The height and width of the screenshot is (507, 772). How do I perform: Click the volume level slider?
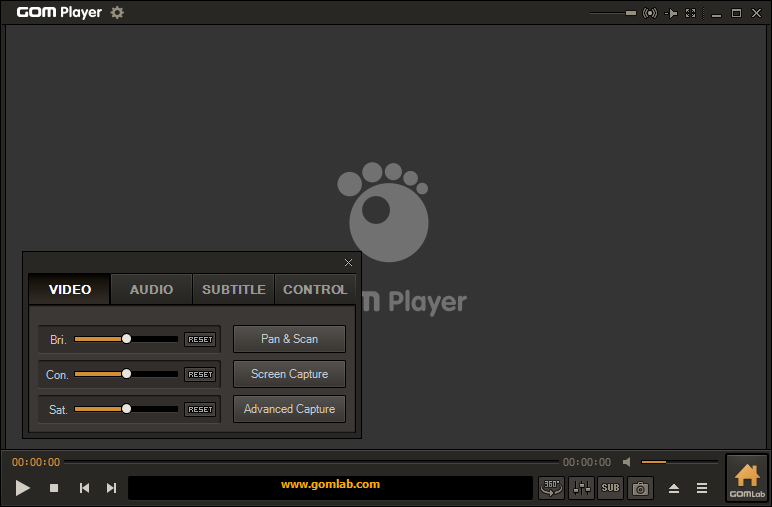(679, 462)
